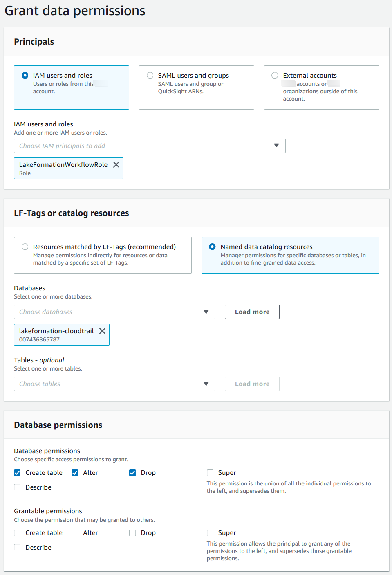Screen dimensions: 392x575
Task: Uncheck Create table database permission
Action: point(17,473)
